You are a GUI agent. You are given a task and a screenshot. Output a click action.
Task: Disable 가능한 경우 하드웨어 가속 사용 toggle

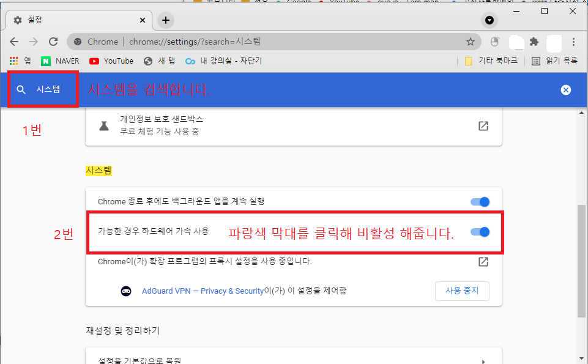(480, 232)
